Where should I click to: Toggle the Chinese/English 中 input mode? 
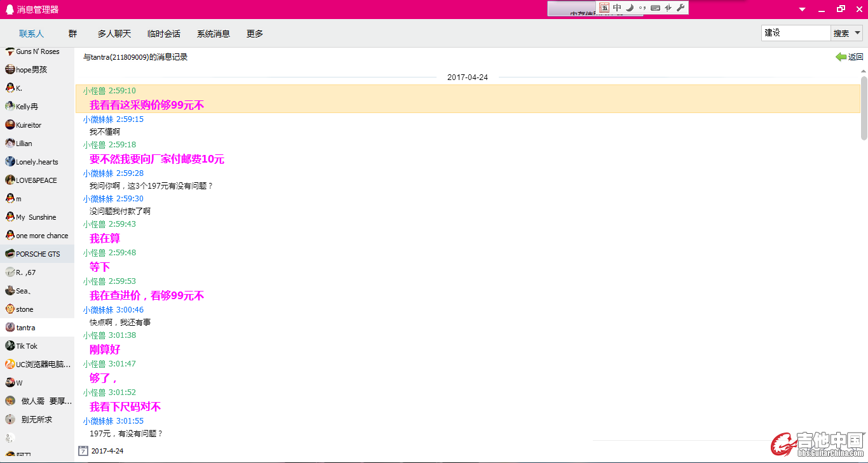(617, 8)
